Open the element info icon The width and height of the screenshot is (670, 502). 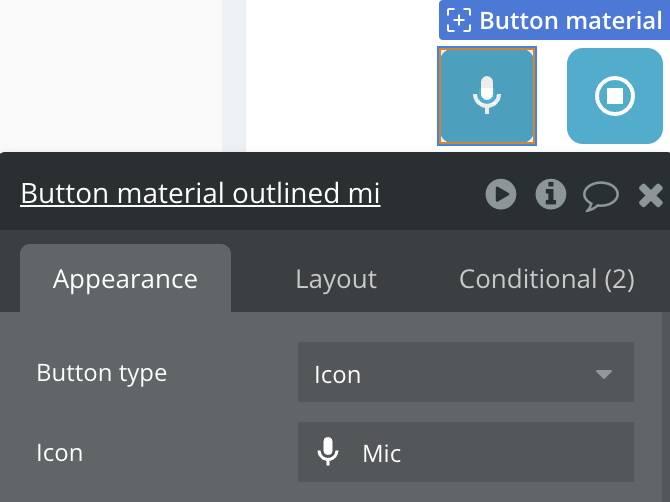[x=550, y=194]
